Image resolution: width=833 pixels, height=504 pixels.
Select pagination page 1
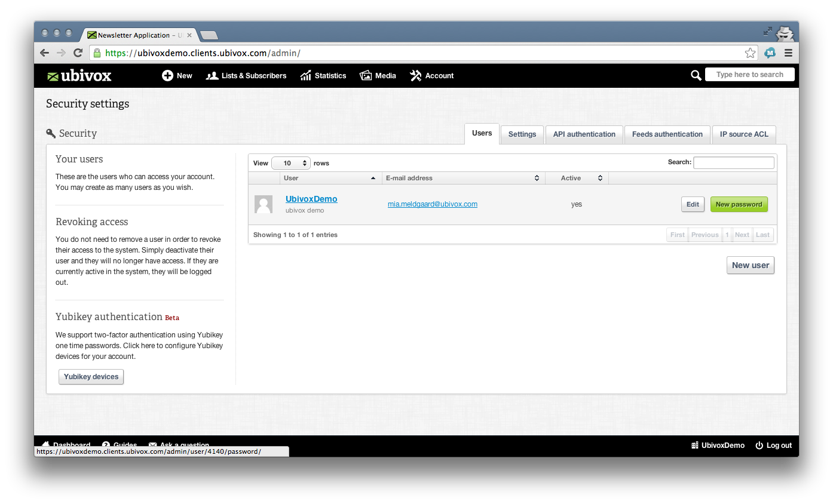(727, 235)
